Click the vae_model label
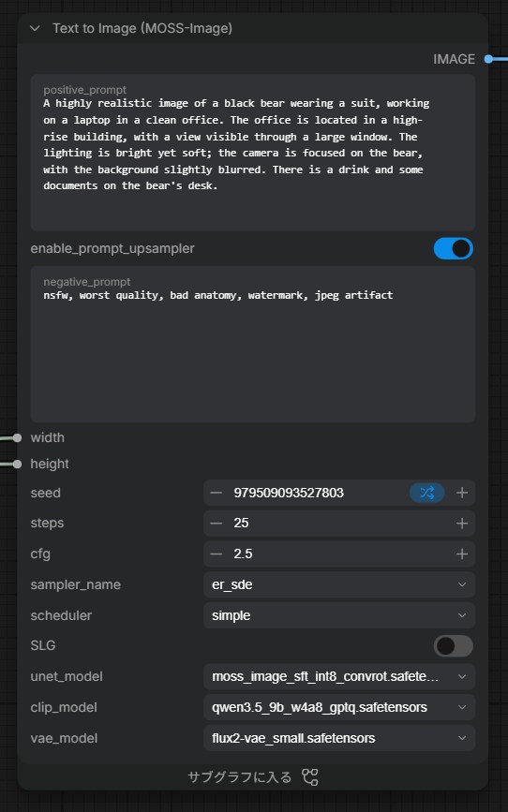 click(x=64, y=738)
